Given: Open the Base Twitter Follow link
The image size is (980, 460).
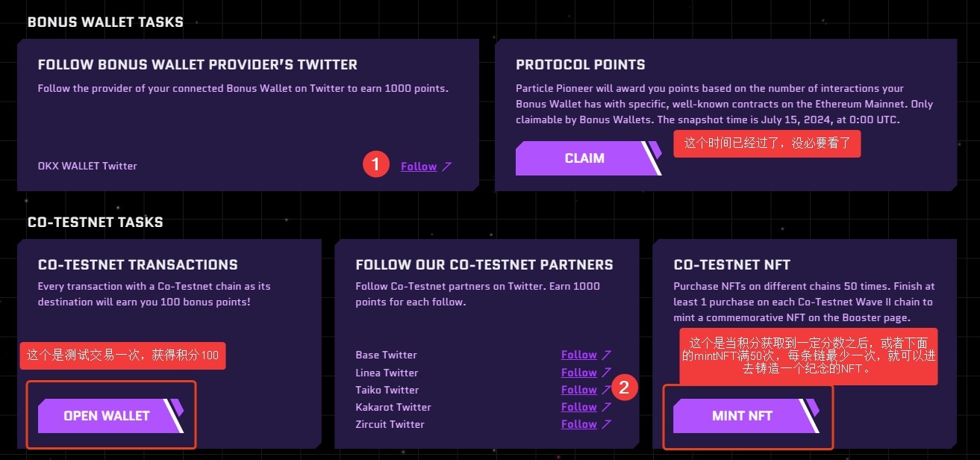Looking at the screenshot, I should tap(579, 355).
